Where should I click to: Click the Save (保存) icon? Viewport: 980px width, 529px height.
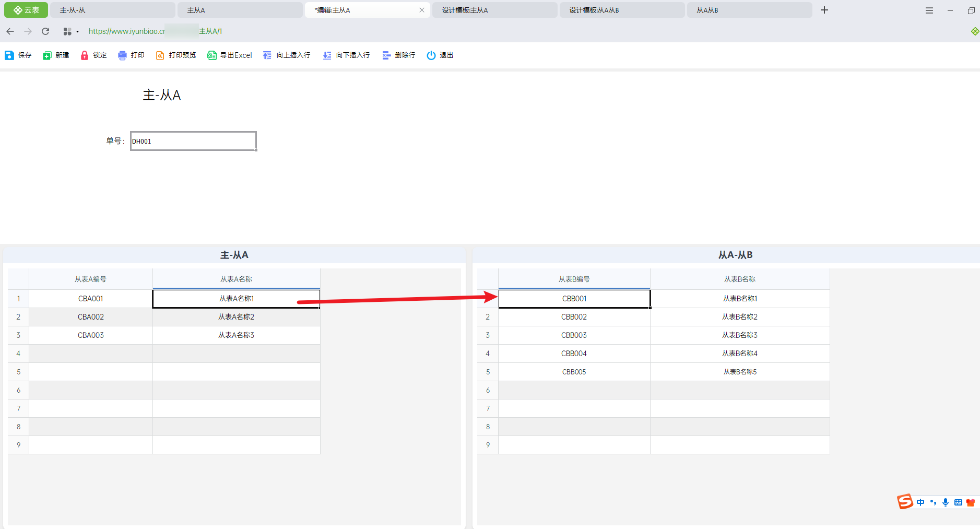(9, 55)
